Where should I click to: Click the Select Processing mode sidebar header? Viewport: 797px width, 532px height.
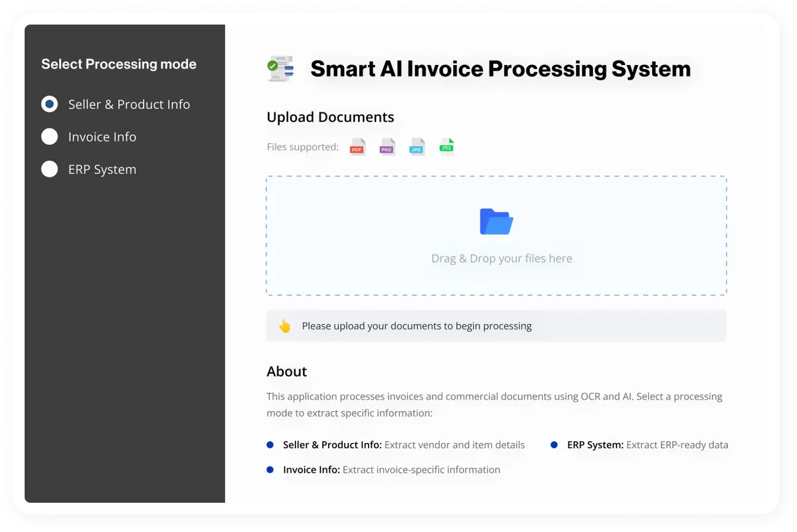(119, 64)
